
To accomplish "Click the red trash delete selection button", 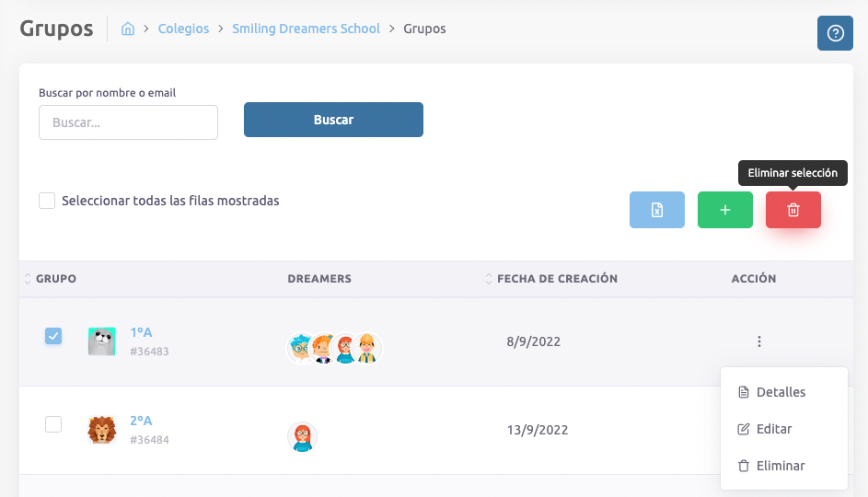I will coord(793,210).
